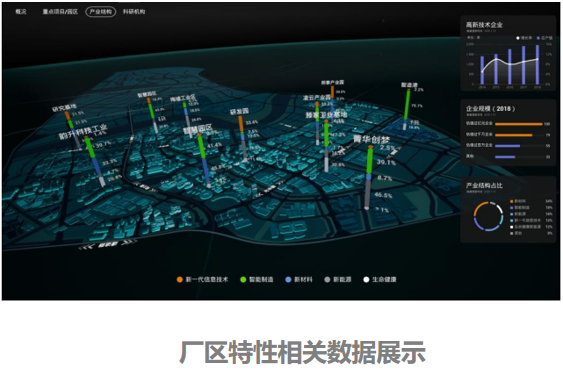Screen dimensions: 563x370
Task: Click 高新技术企业 panel title
Action: point(484,25)
